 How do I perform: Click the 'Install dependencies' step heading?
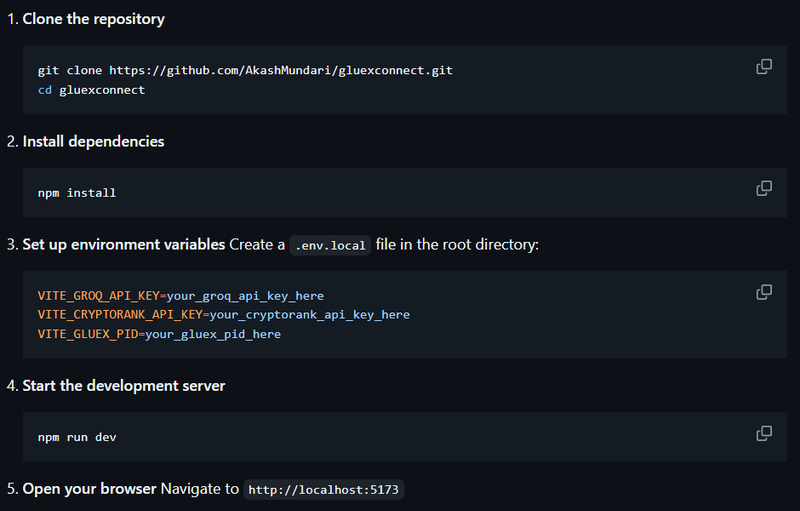coord(93,141)
